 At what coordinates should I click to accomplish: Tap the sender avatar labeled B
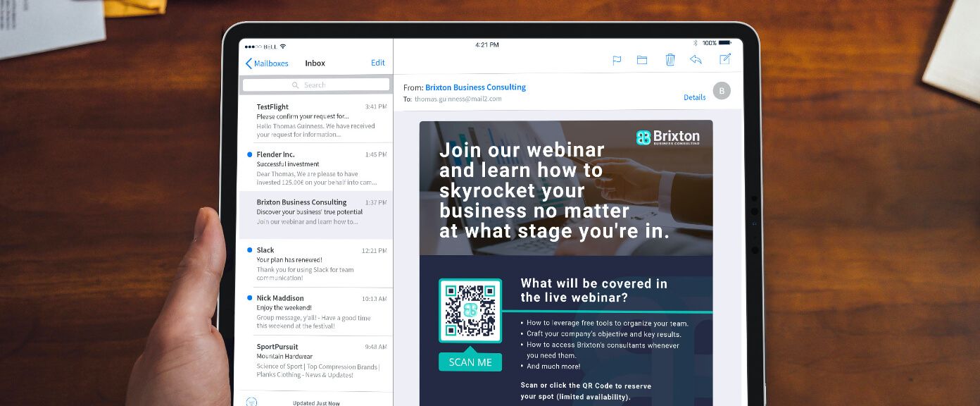click(722, 91)
